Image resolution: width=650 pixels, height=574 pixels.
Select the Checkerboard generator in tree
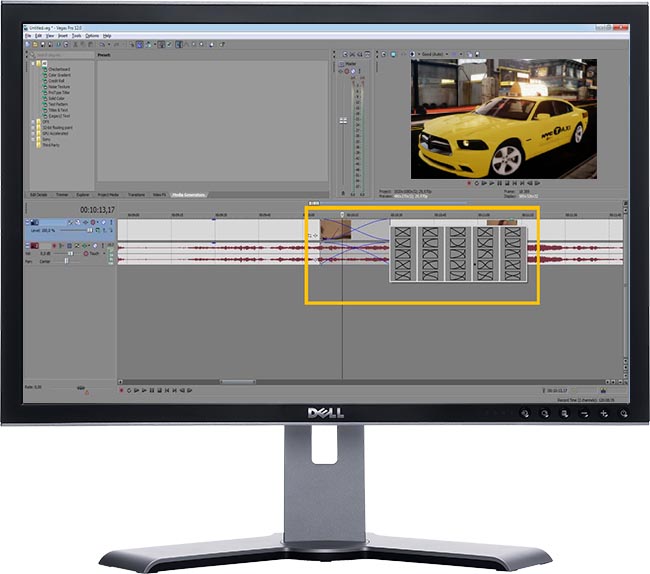click(60, 69)
